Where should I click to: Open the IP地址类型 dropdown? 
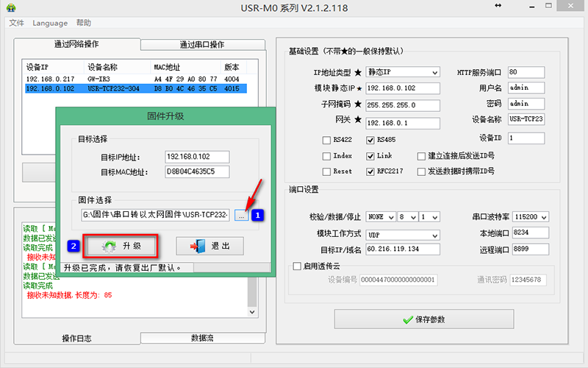click(434, 72)
